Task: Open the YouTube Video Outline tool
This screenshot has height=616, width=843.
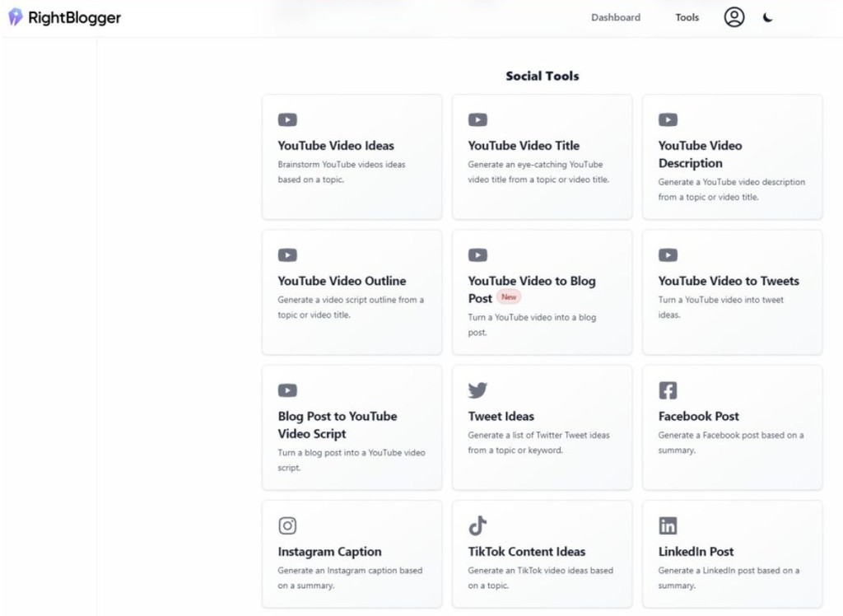Action: 342,281
